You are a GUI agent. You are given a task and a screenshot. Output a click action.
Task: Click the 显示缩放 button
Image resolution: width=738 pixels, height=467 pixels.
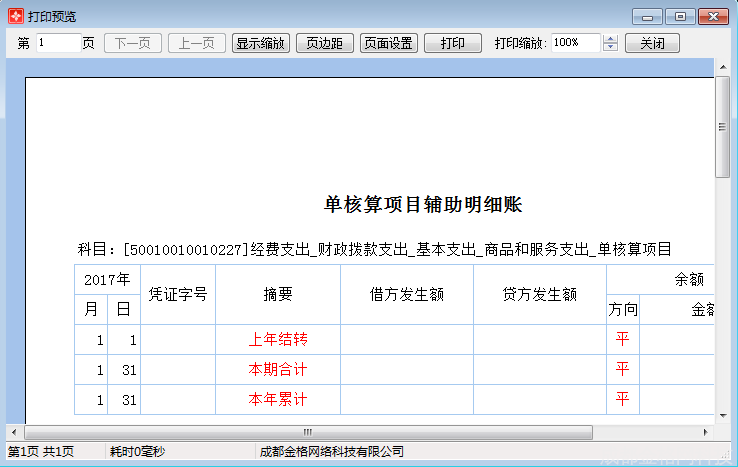(261, 43)
